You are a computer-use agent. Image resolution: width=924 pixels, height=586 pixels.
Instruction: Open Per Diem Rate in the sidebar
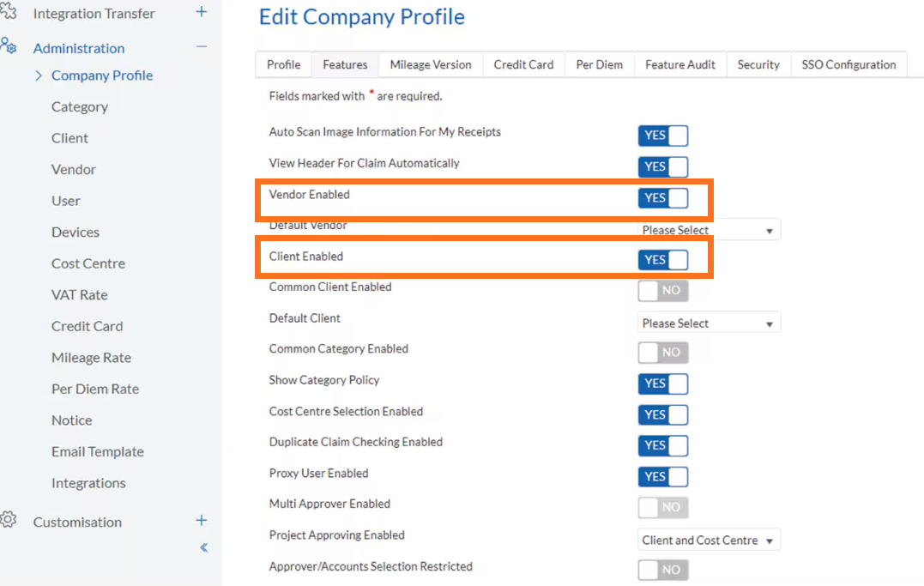pyautogui.click(x=95, y=390)
